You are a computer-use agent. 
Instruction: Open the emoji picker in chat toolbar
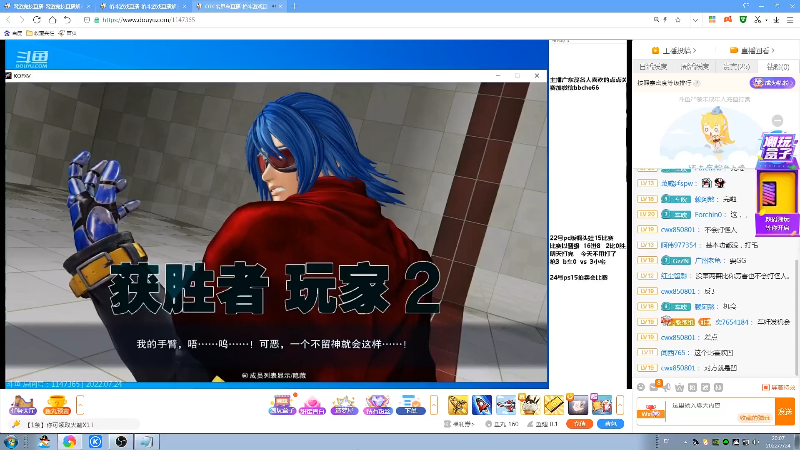641,387
